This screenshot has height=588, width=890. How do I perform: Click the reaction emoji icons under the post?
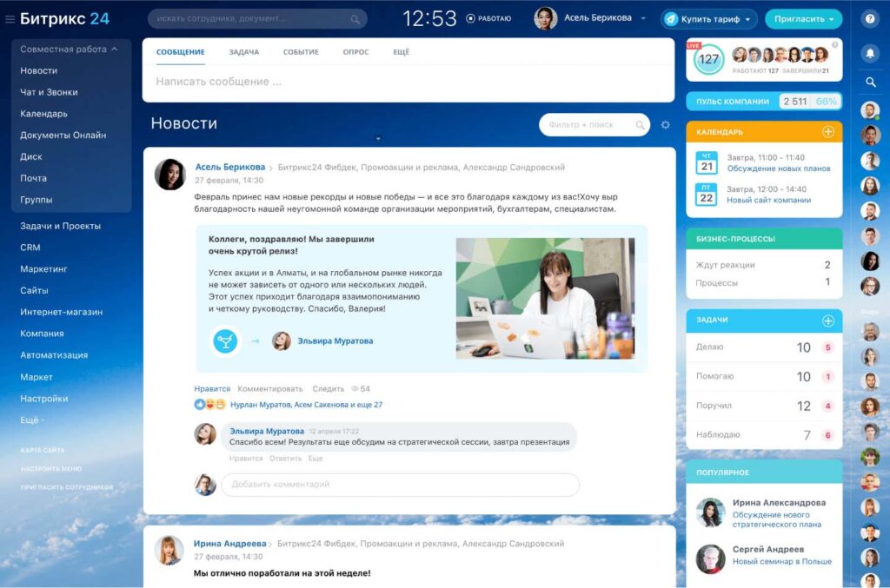[x=210, y=404]
